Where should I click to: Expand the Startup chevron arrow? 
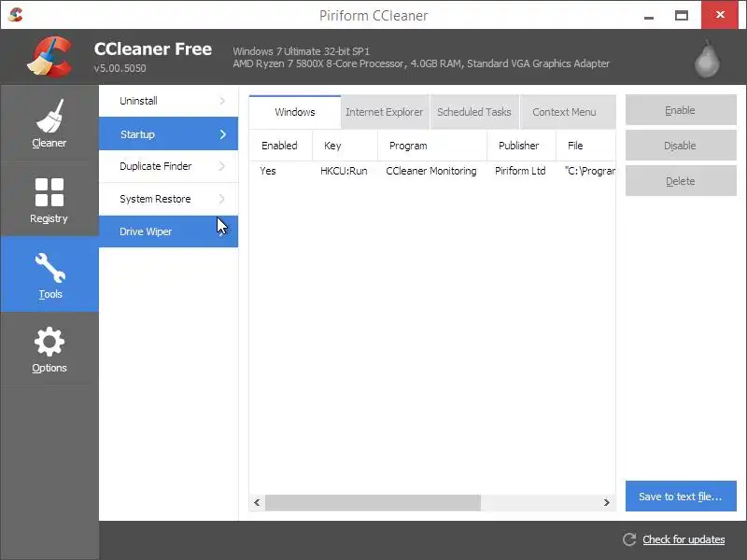(x=222, y=134)
